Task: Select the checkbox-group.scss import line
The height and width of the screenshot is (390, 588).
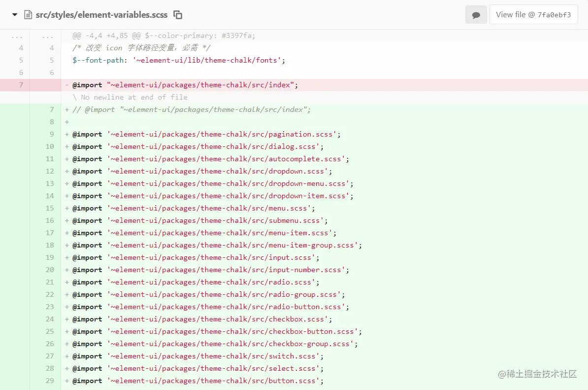Action: tap(215, 344)
